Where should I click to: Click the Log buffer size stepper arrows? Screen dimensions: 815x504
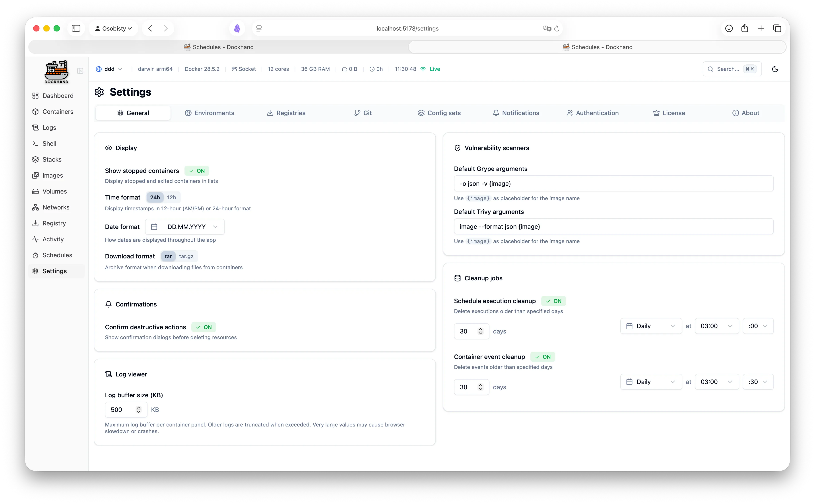(139, 410)
